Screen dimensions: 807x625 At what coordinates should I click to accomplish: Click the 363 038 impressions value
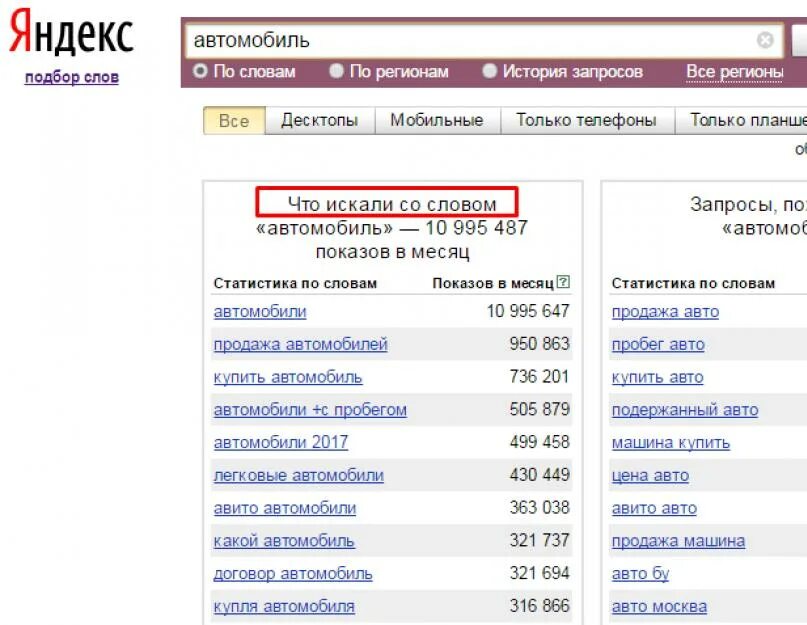point(539,508)
